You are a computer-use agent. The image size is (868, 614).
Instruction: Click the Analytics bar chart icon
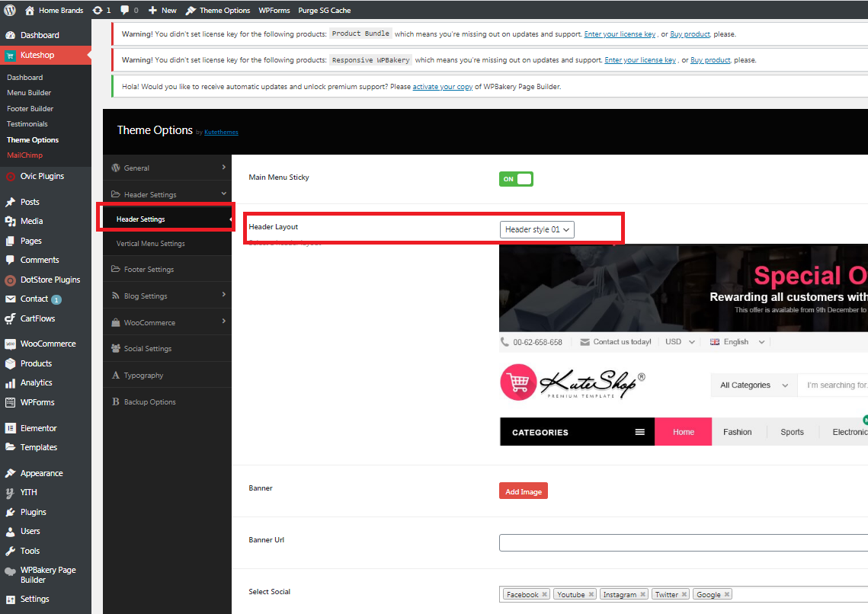10,382
